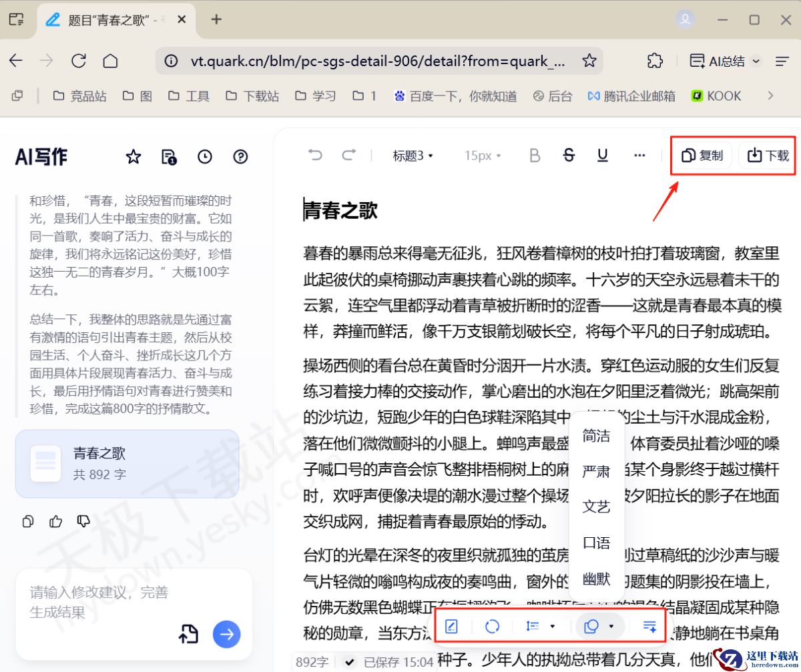
Task: Click the 下载 download button
Action: (768, 155)
